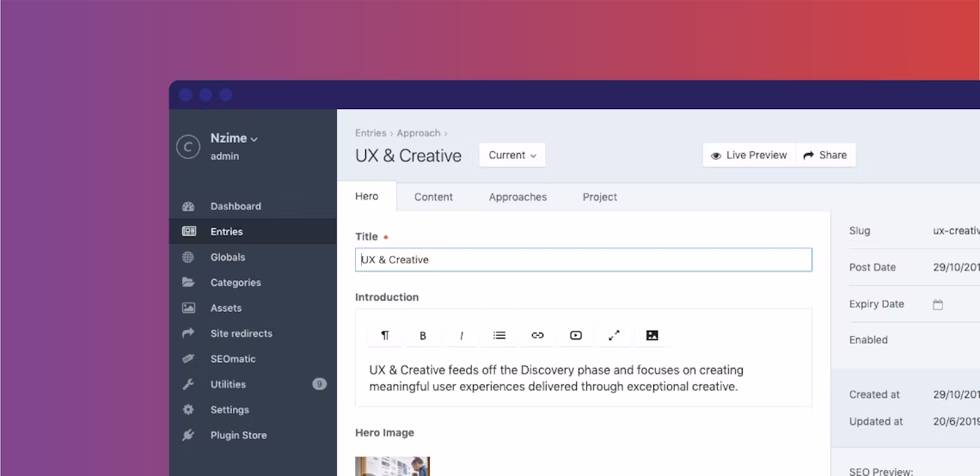Open the Current revision dropdown
980x476 pixels.
pos(512,156)
